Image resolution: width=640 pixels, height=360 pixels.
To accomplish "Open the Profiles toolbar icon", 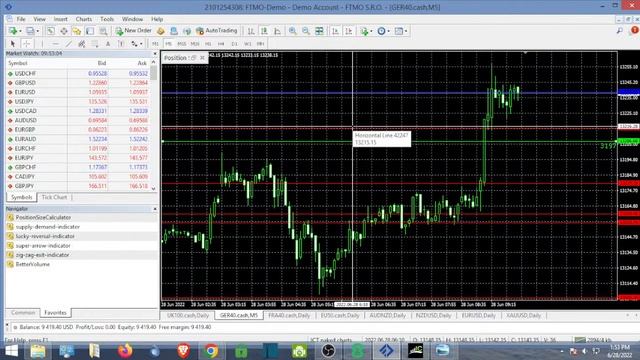I will tap(31, 31).
